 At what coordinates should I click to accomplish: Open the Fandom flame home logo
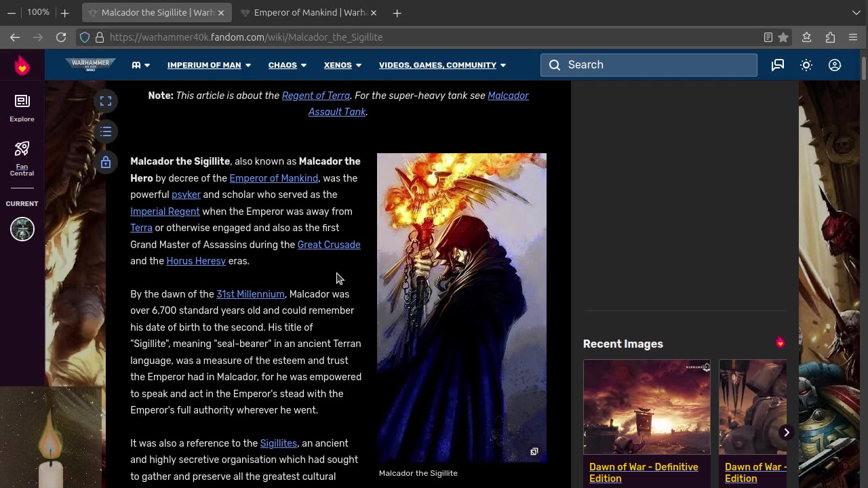(22, 66)
